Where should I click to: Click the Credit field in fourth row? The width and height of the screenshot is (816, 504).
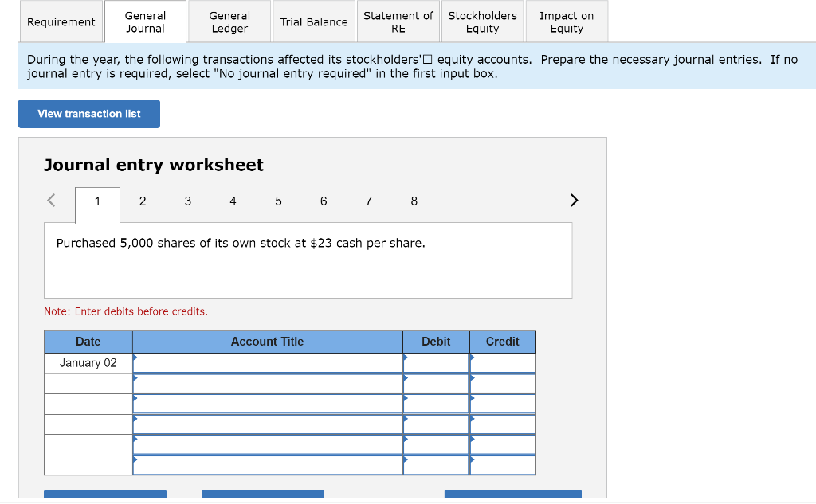[x=503, y=424]
